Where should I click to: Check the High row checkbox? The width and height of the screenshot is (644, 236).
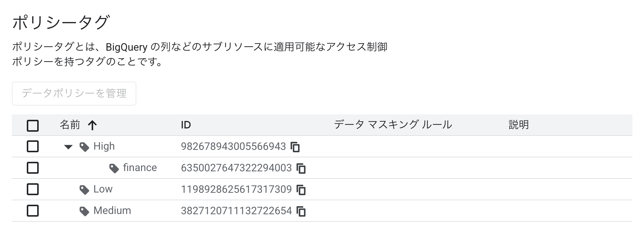(33, 146)
